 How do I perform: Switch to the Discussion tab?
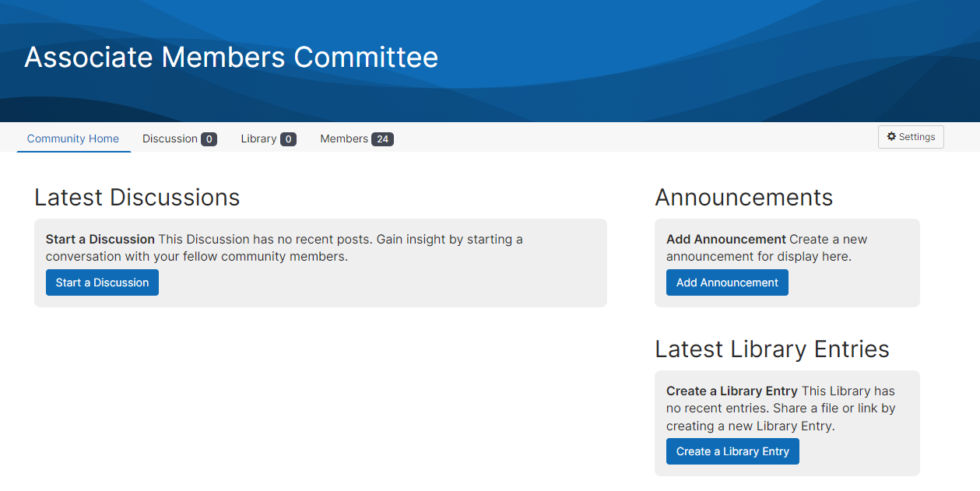170,139
